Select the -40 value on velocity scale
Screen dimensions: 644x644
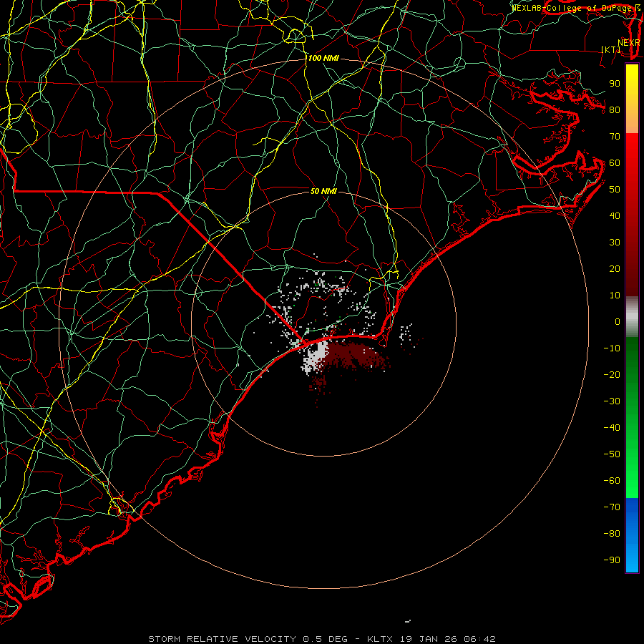(612, 428)
